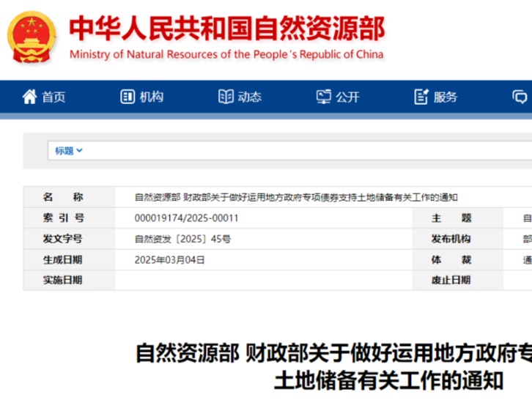This screenshot has width=532, height=400.
Task: Select the index number 000019174/2025-00011
Action: [x=187, y=218]
